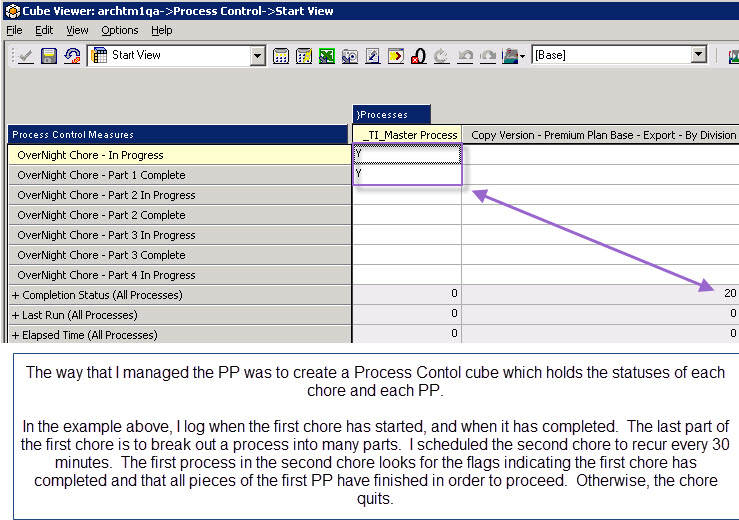The height and width of the screenshot is (520, 739).
Task: Click the Cube Viewer title bar icon
Action: 12,10
